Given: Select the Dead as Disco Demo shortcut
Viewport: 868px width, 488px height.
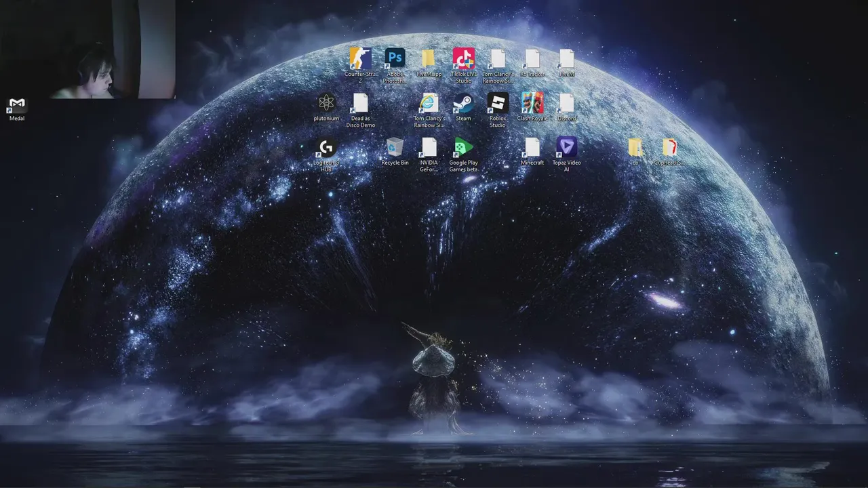Looking at the screenshot, I should point(360,110).
